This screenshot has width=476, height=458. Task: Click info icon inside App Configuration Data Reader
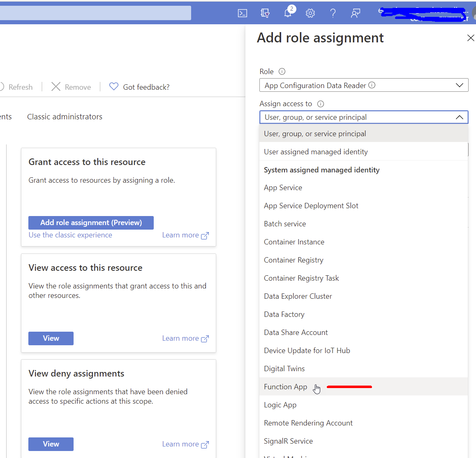(x=372, y=85)
